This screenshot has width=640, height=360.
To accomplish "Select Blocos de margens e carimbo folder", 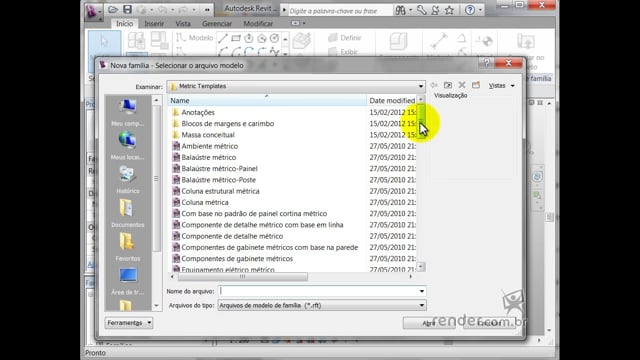I will pyautogui.click(x=228, y=124).
